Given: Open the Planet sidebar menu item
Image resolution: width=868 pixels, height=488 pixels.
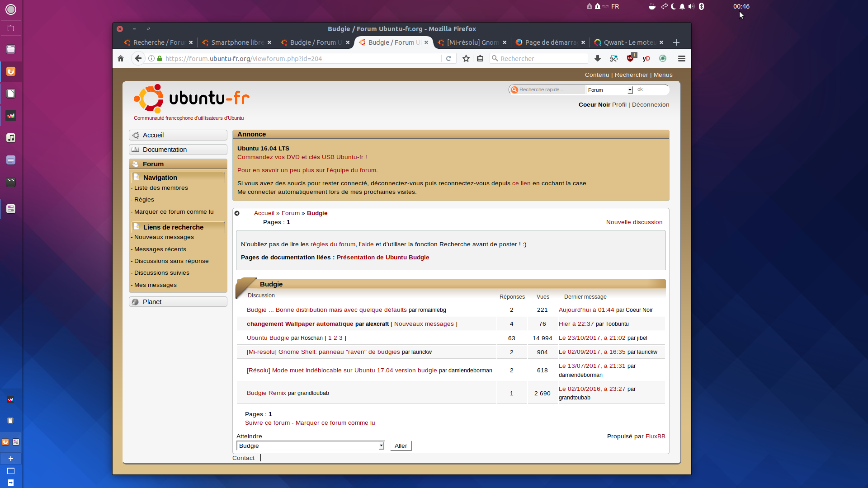Looking at the screenshot, I should point(178,302).
